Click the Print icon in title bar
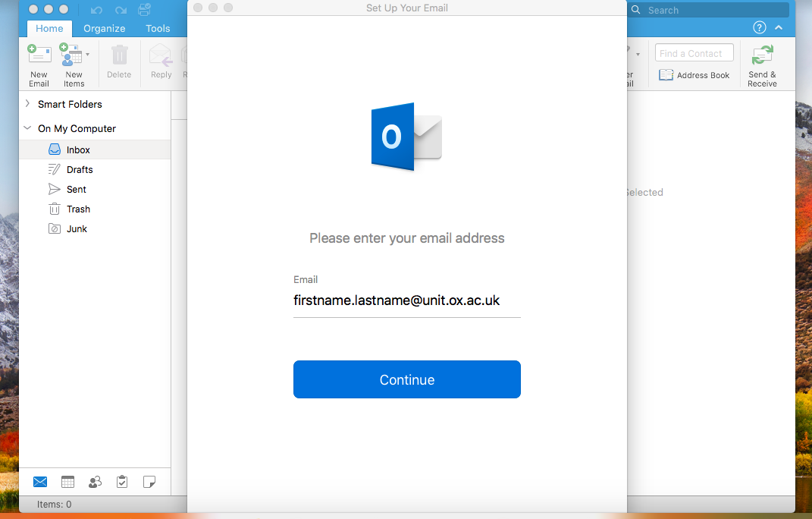This screenshot has height=519, width=812. [x=145, y=9]
